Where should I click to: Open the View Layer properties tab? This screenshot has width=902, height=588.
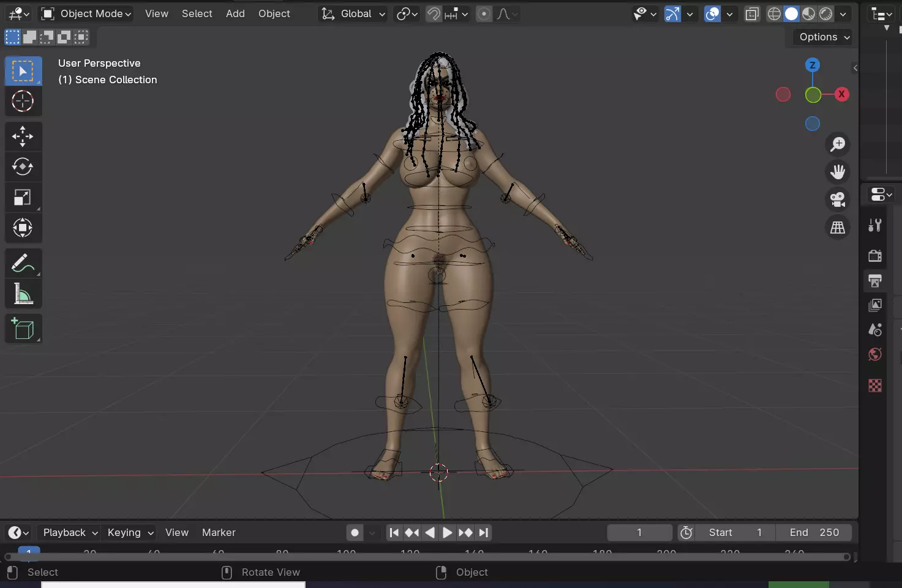875,305
